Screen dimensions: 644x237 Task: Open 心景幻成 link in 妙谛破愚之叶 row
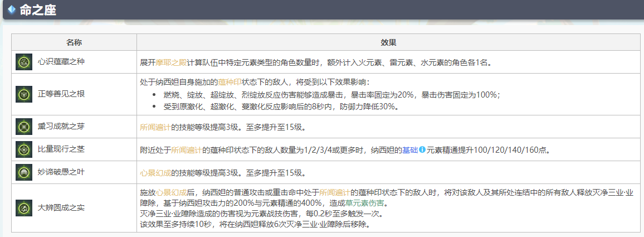pyautogui.click(x=155, y=173)
